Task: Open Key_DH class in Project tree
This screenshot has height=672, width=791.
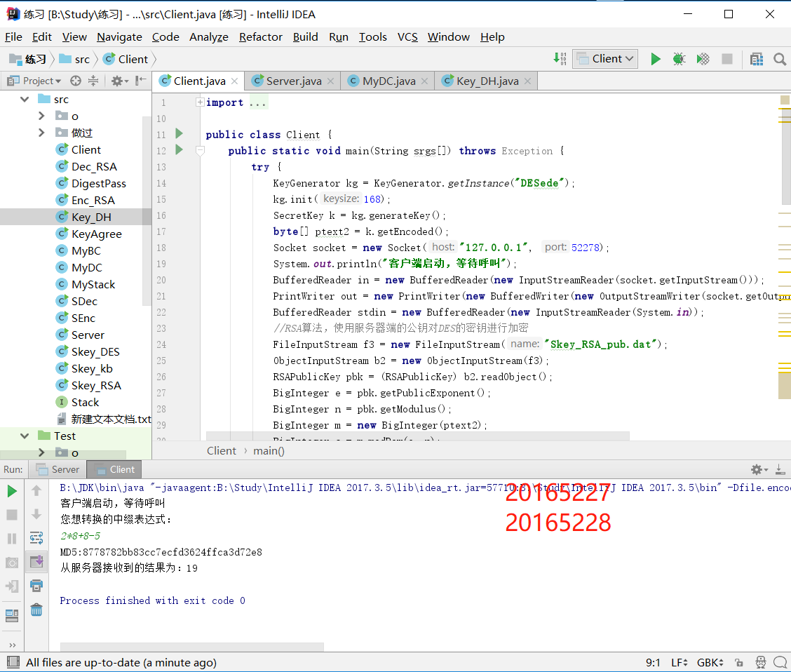Action: point(90,217)
